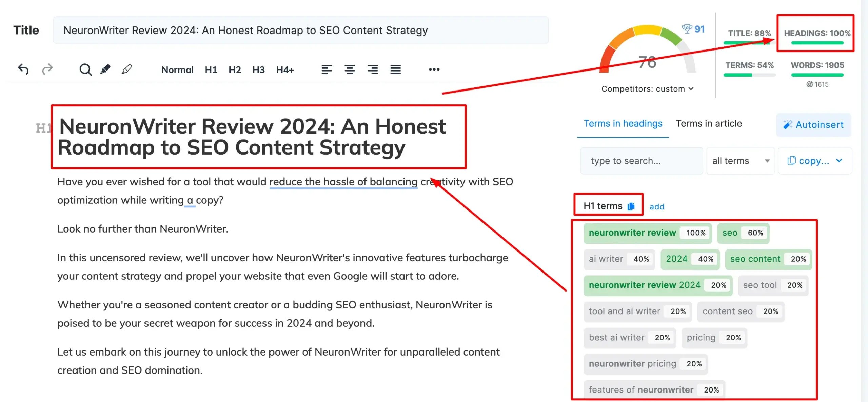Center-align the text
Viewport: 868px width, 402px height.
click(350, 69)
